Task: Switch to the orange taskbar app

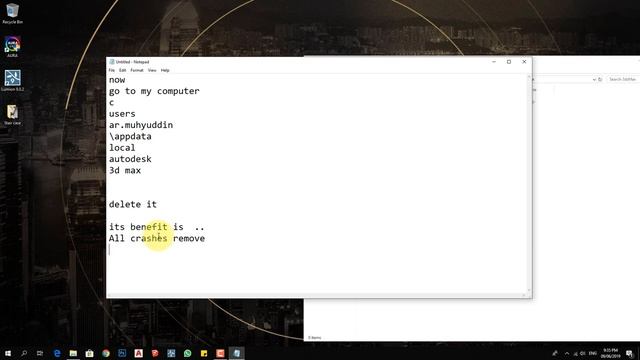Action: click(x=220, y=353)
